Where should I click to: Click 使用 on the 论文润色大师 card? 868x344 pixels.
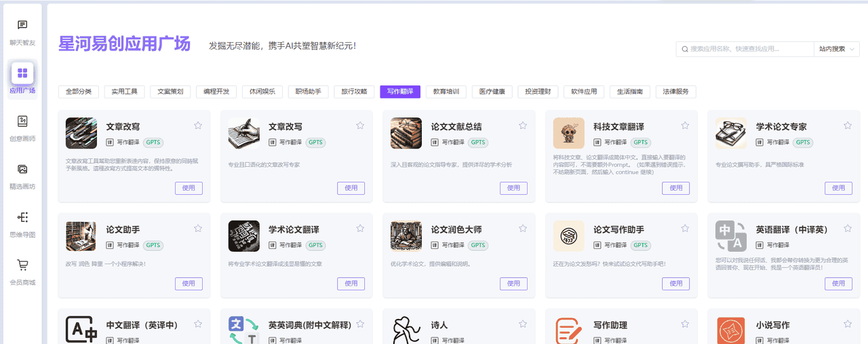pyautogui.click(x=513, y=284)
